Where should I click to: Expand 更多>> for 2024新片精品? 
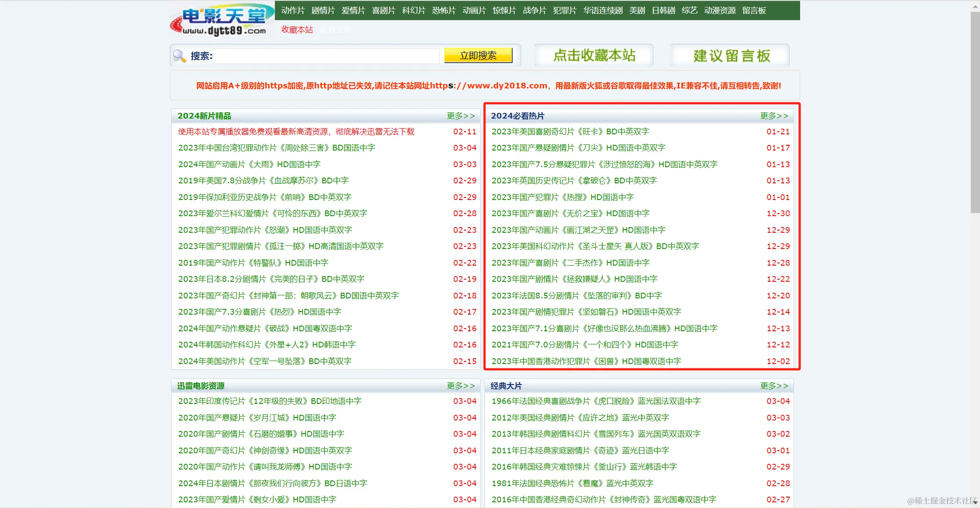[x=460, y=116]
